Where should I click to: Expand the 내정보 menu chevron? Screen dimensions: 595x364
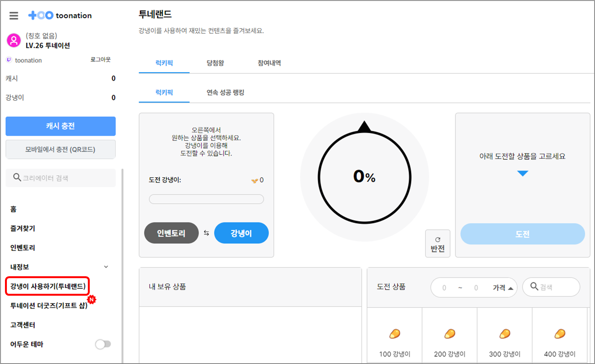(106, 267)
